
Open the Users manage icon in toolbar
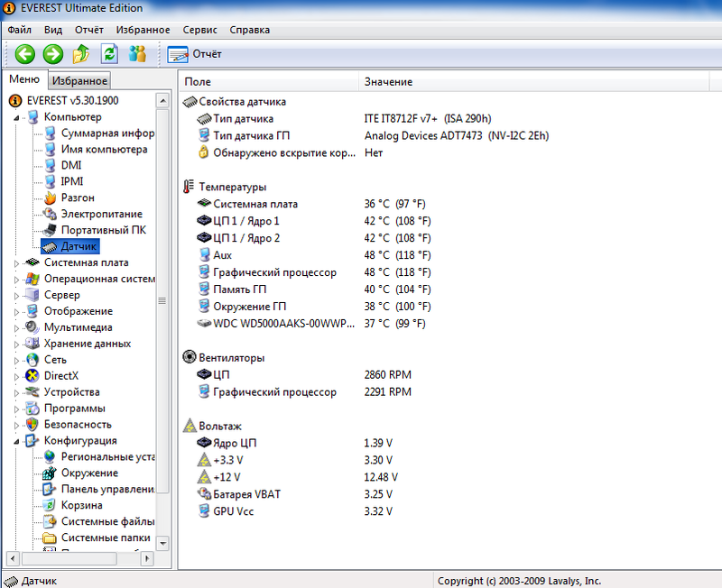137,54
